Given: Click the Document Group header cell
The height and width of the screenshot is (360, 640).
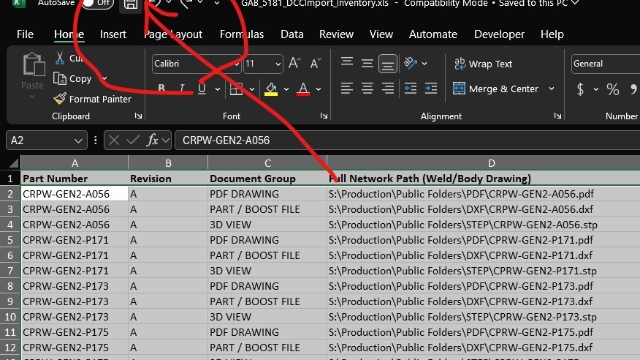Looking at the screenshot, I should click(267, 179).
